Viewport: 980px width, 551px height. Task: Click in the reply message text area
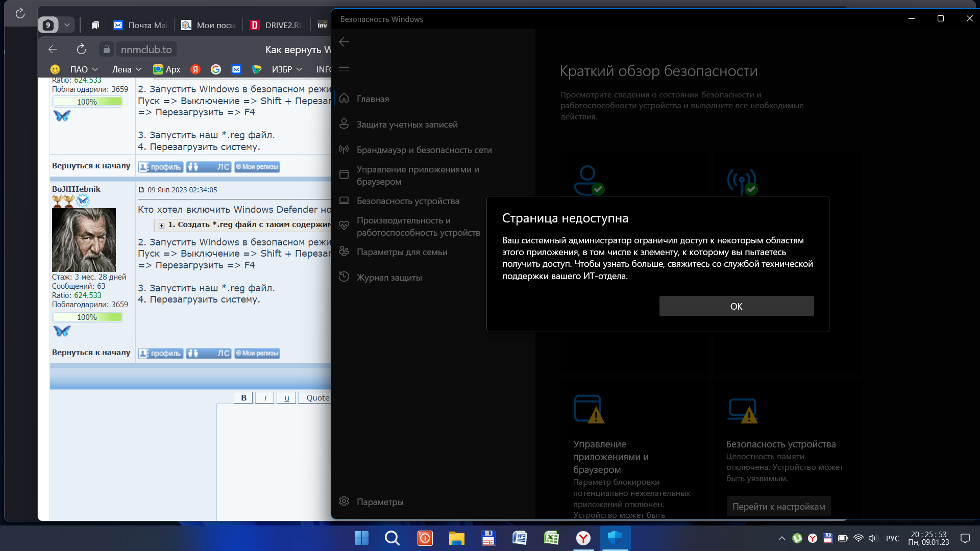(x=273, y=459)
